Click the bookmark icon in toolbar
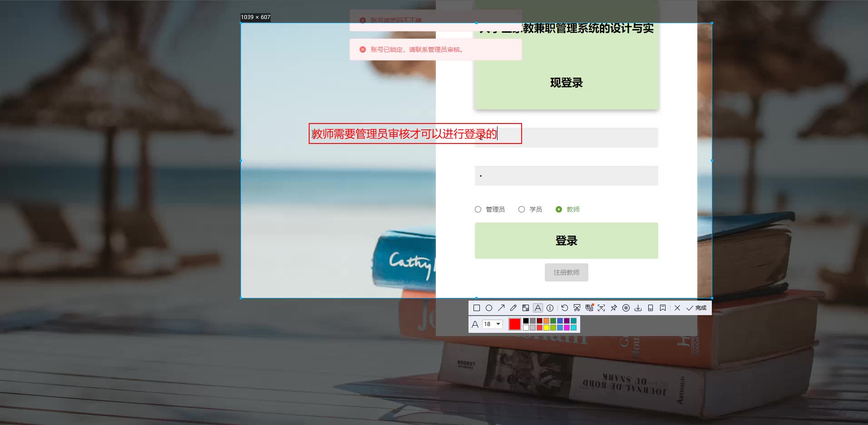Screen dimensions: 868x425 [663, 308]
